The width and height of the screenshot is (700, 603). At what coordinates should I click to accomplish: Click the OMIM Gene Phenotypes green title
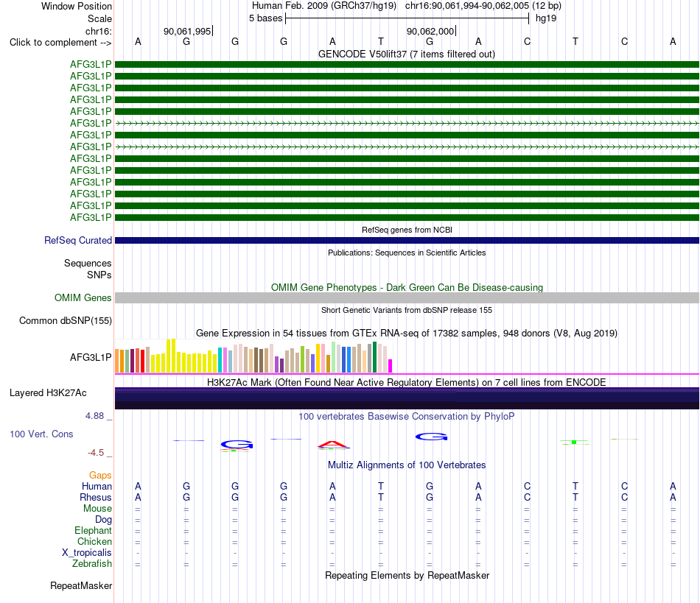[407, 287]
